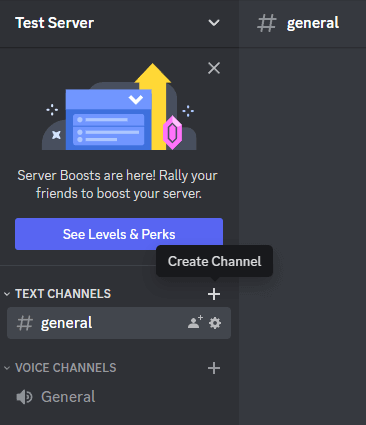Open the Test Server dropdown chevron

coord(214,23)
